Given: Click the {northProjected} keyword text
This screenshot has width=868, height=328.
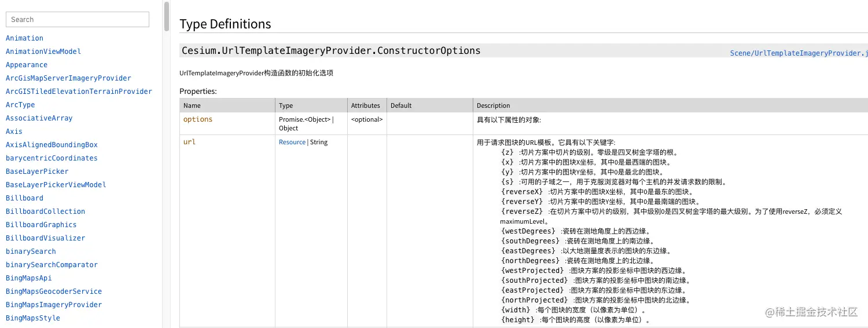Looking at the screenshot, I should 535,300.
